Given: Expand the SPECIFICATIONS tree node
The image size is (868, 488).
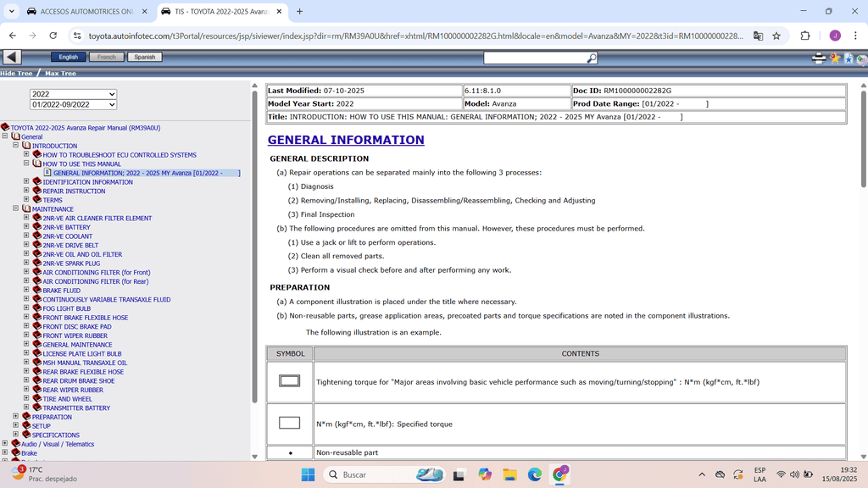Looking at the screenshot, I should pos(16,435).
